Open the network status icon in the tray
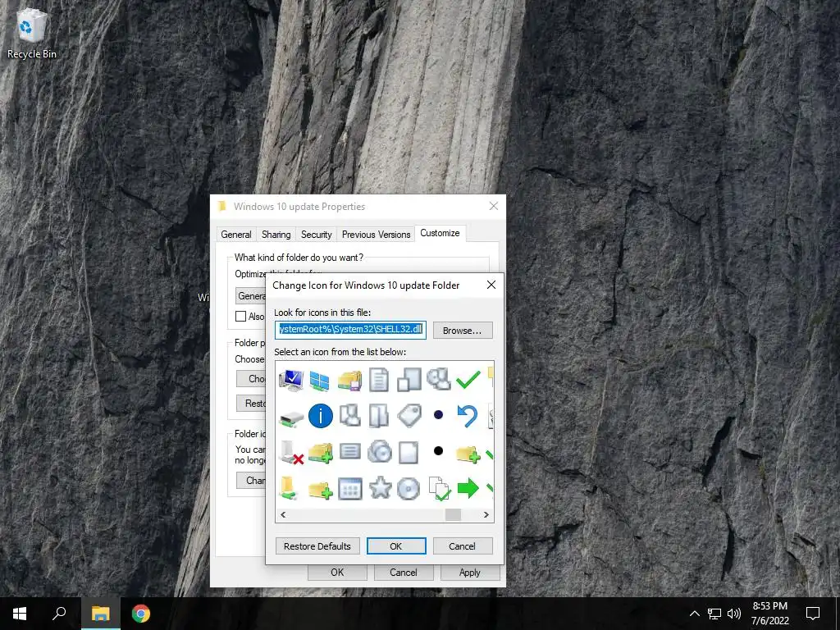The width and height of the screenshot is (840, 630). pyautogui.click(x=714, y=614)
